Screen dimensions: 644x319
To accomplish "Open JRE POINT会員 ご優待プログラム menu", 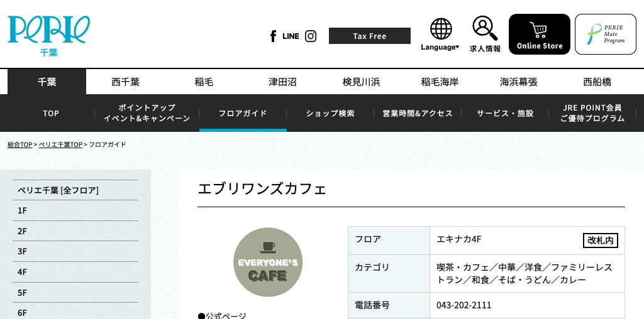I will [x=592, y=113].
